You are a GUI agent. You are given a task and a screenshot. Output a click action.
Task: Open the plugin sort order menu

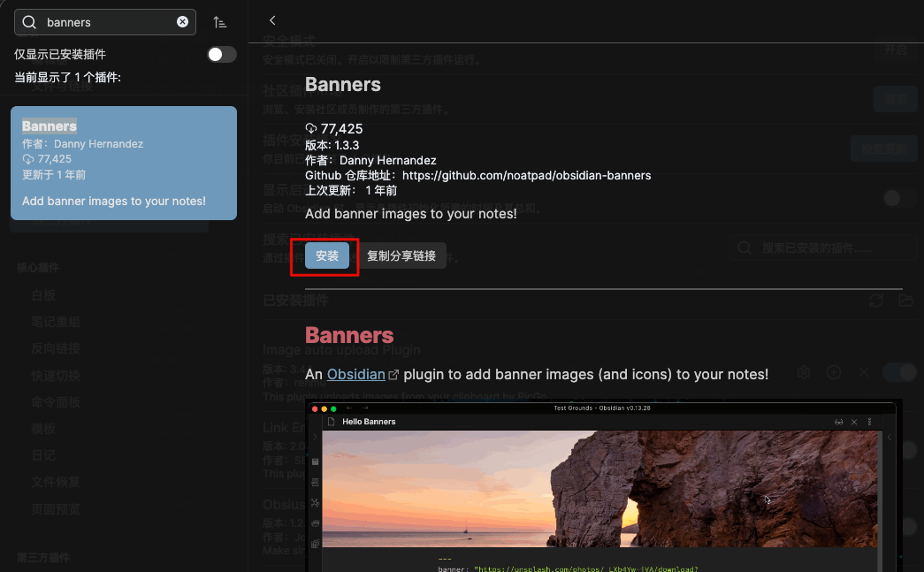pyautogui.click(x=220, y=22)
